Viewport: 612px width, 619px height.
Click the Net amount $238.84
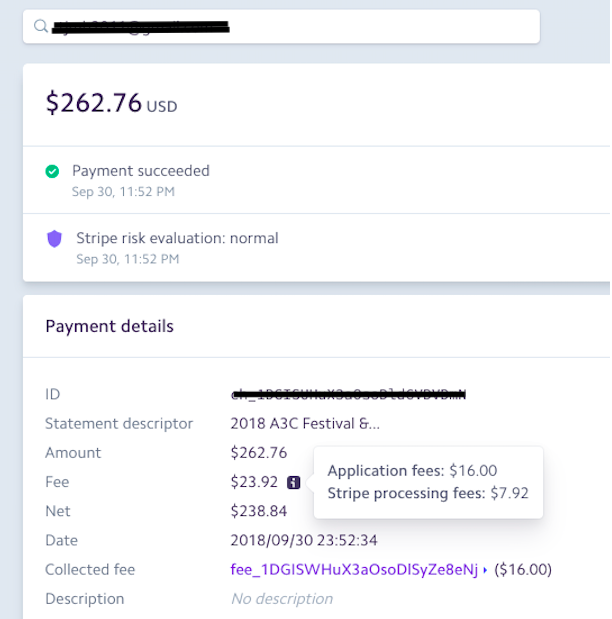259,511
